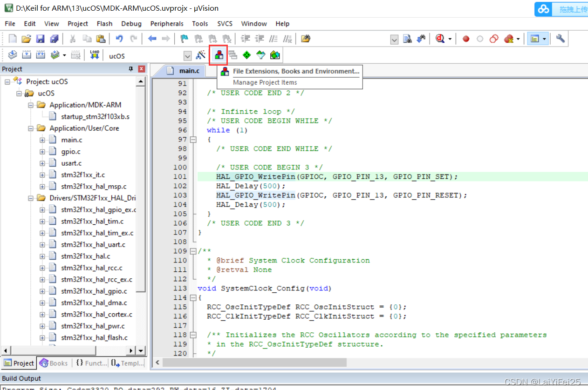This screenshot has width=588, height=390.
Task: Collapse the Project: ucOS root node
Action: (7, 82)
